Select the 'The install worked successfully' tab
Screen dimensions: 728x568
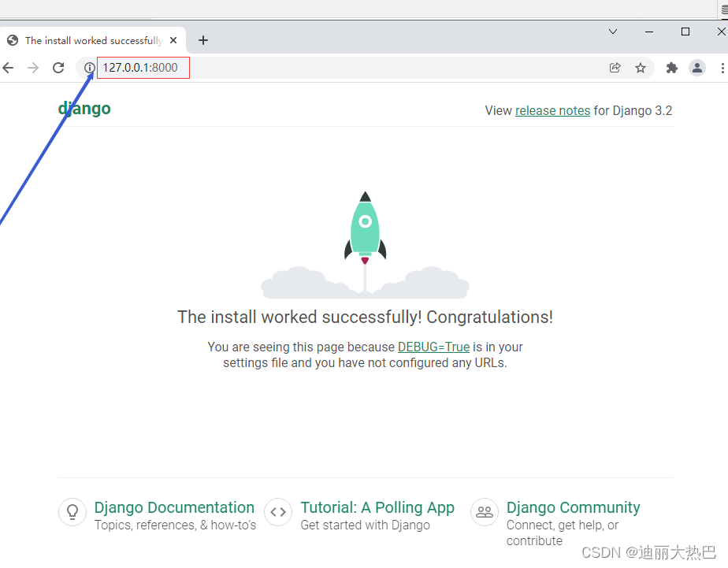pyautogui.click(x=93, y=40)
